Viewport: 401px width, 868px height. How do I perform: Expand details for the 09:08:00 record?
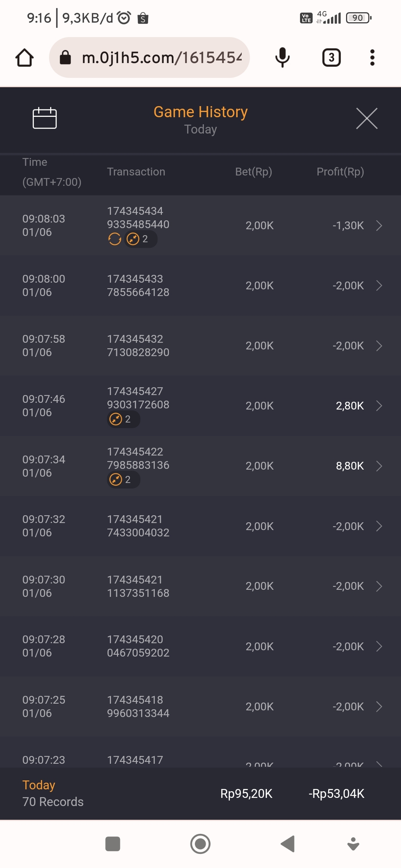point(379,286)
